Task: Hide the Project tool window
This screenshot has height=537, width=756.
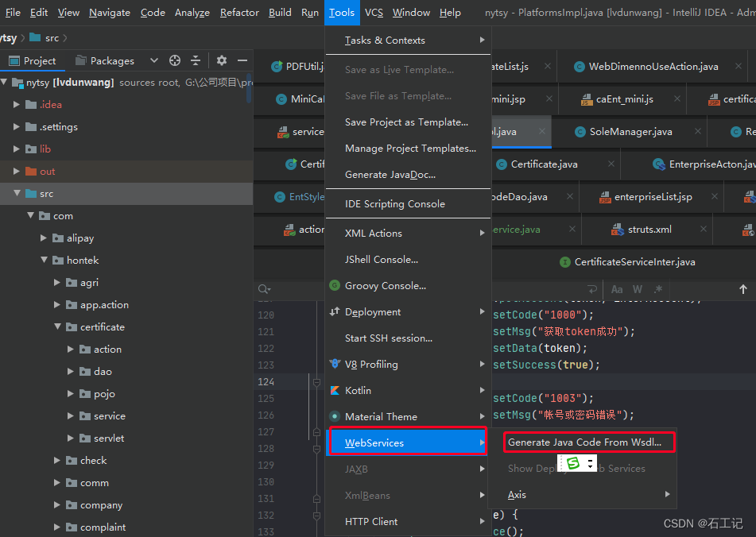Action: [242, 60]
